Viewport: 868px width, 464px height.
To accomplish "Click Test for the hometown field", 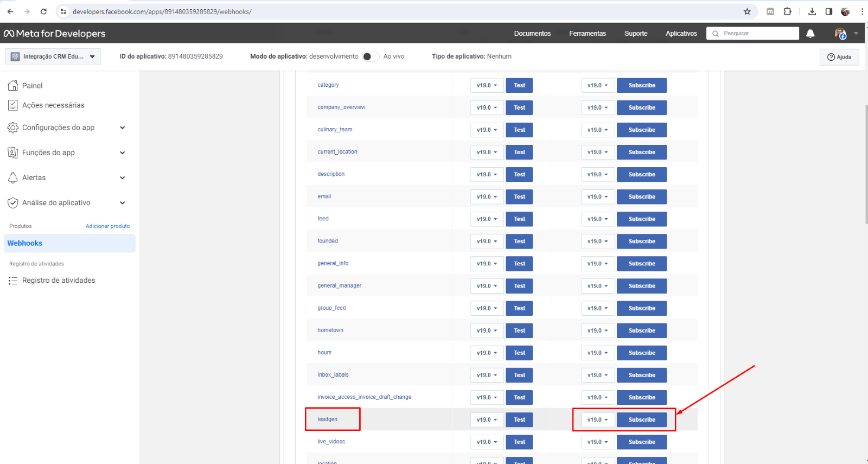I will [519, 330].
